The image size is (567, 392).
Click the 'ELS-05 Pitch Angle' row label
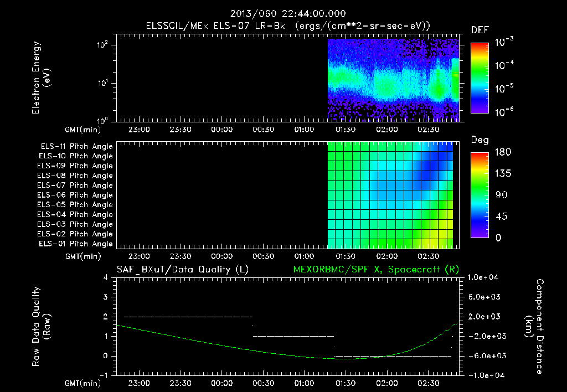(x=75, y=205)
